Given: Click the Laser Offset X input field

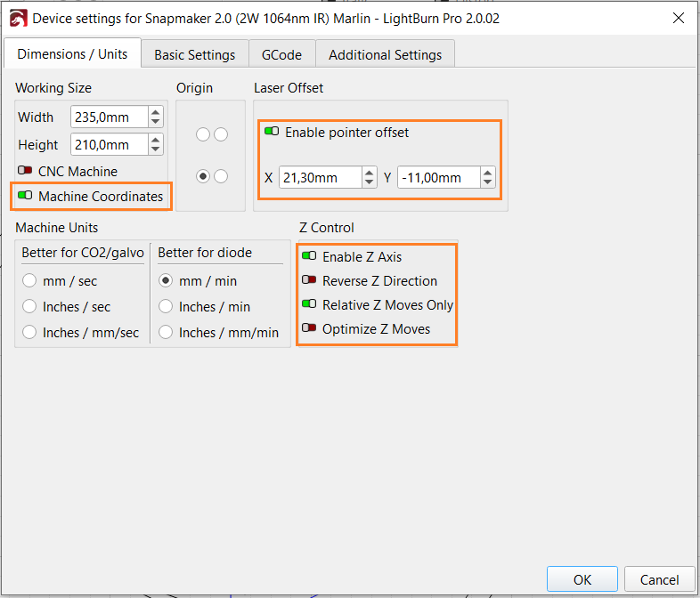Looking at the screenshot, I should tap(320, 177).
